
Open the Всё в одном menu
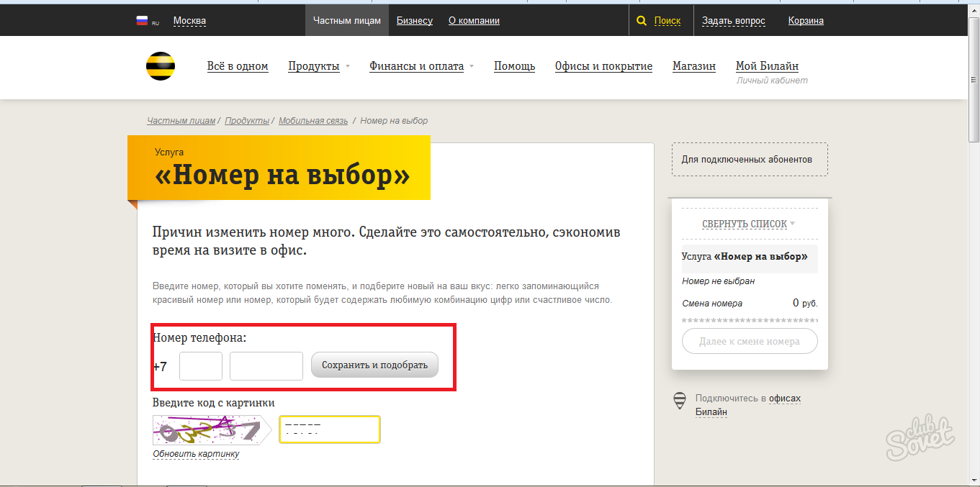coord(238,66)
